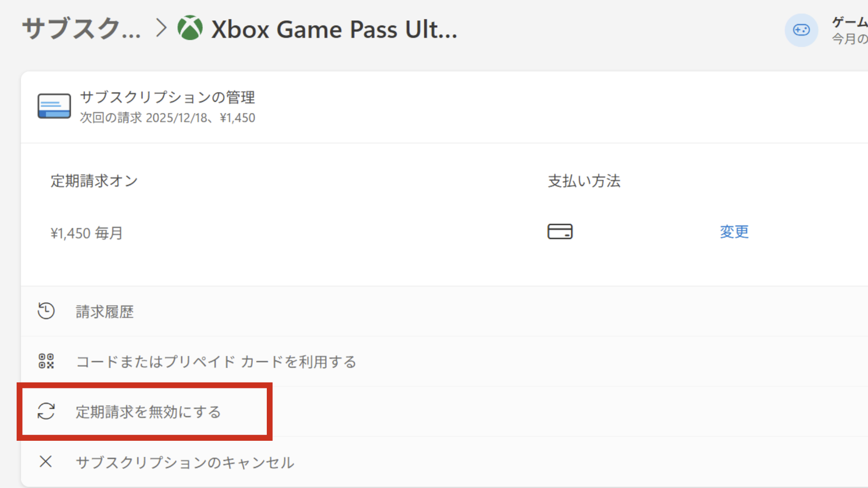The image size is (868, 488).
Task: Click the 変更 link to change payment
Action: point(734,231)
